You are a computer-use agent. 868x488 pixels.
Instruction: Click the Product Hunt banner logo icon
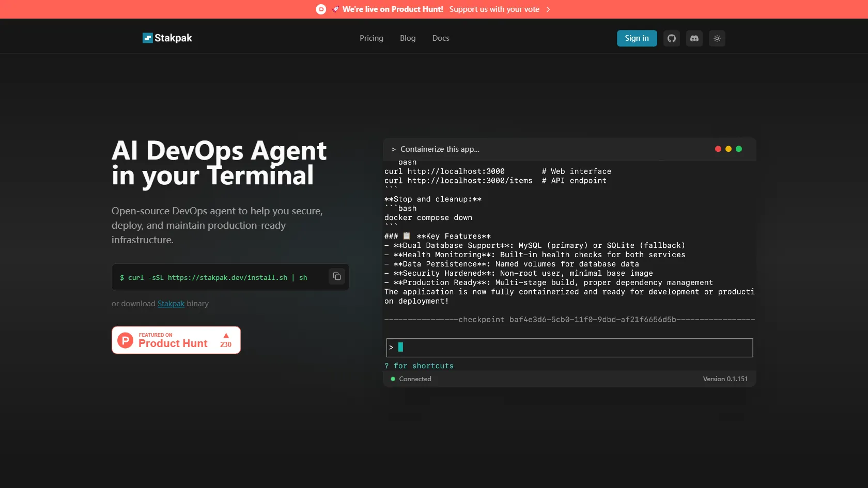pos(321,9)
